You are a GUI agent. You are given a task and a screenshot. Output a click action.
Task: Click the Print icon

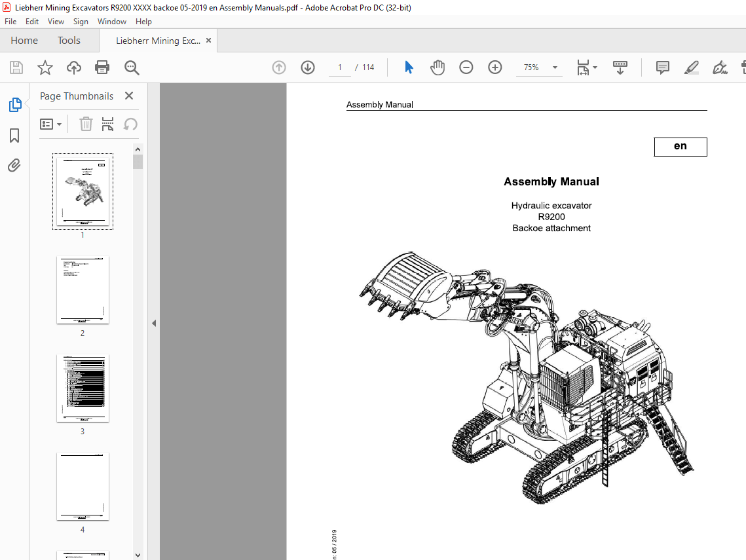point(103,67)
